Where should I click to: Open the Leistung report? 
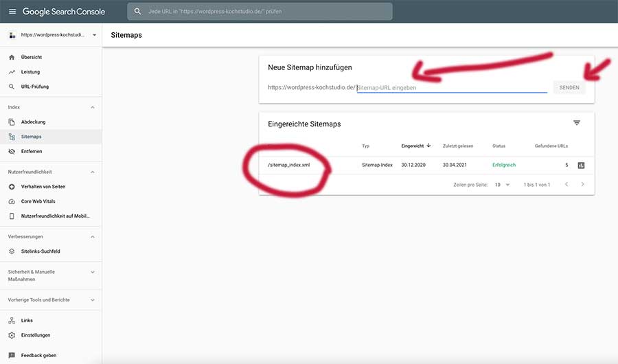click(x=30, y=72)
